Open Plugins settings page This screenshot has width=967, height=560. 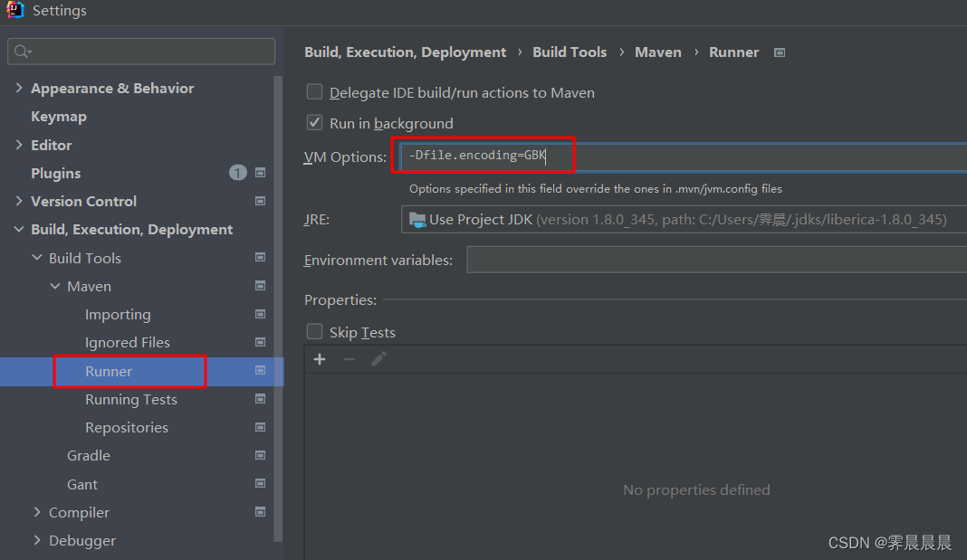55,173
